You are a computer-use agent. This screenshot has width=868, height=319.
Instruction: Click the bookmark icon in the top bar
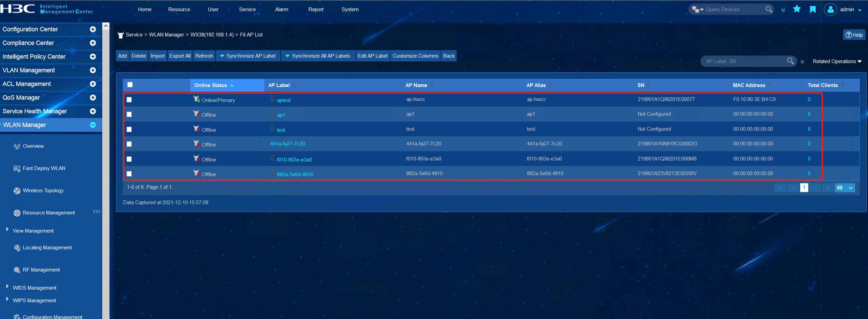point(813,9)
